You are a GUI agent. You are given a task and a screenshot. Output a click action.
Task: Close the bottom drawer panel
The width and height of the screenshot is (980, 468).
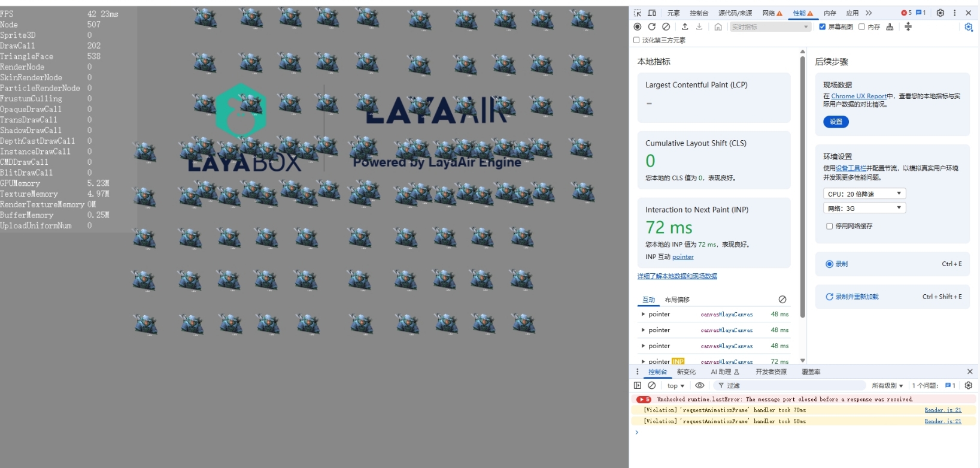[970, 372]
